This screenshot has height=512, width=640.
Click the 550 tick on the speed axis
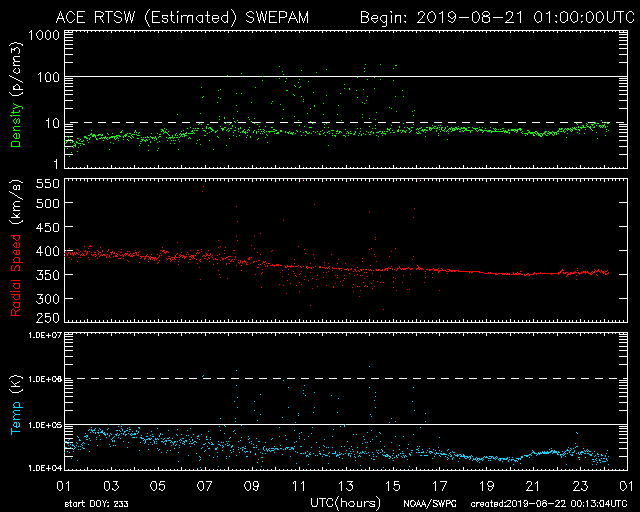tap(48, 184)
